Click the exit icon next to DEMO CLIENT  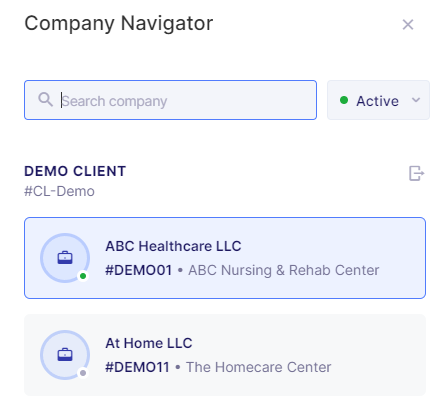pos(416,173)
